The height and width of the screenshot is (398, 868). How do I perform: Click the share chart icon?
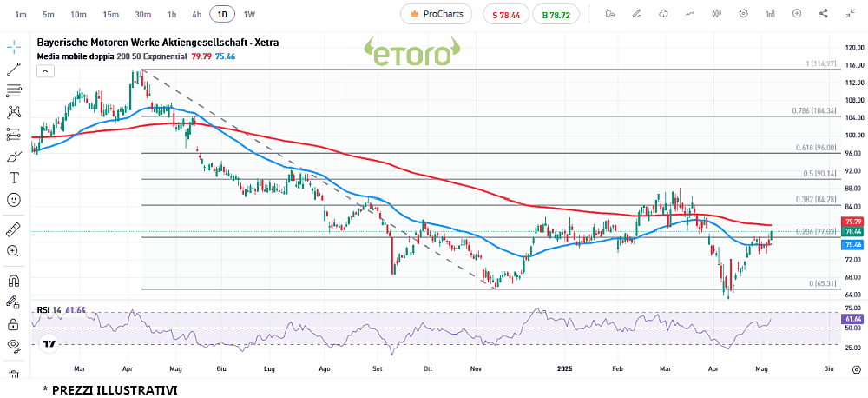coord(823,14)
